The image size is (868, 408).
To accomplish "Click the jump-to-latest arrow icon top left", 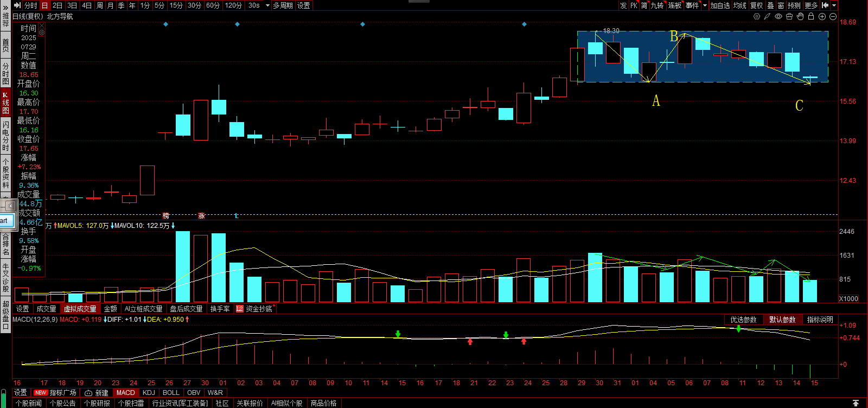I will [x=17, y=5].
